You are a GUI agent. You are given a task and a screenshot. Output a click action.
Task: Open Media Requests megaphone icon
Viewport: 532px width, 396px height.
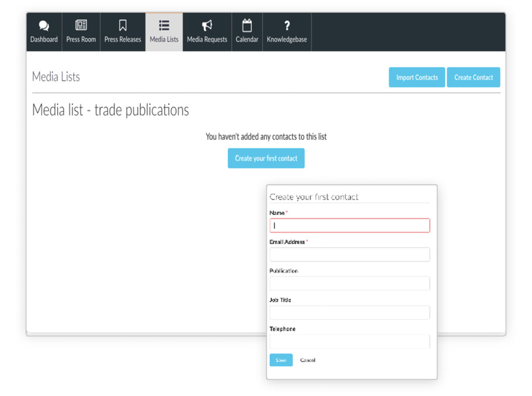tap(207, 25)
